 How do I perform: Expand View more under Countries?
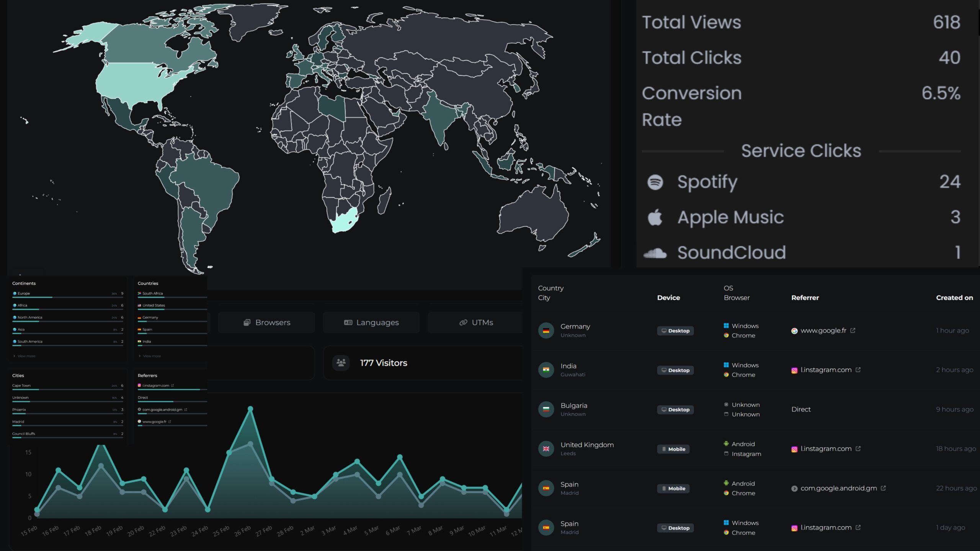click(152, 356)
